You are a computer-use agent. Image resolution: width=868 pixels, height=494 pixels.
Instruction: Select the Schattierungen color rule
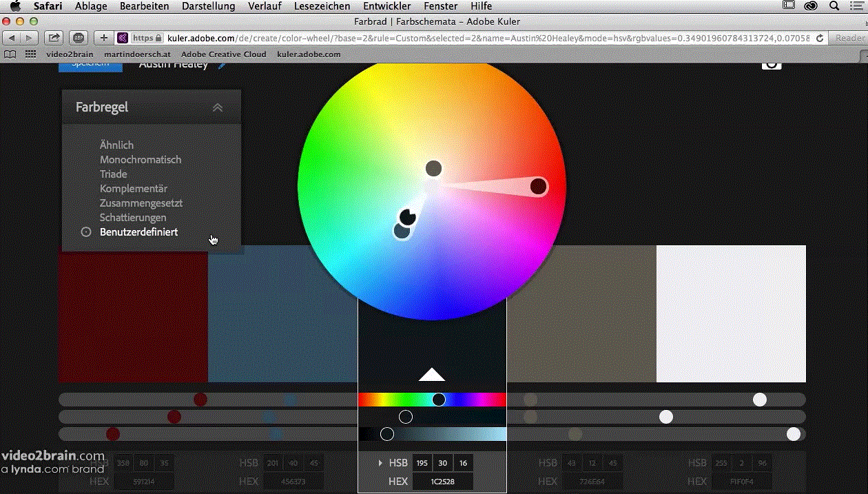(133, 218)
